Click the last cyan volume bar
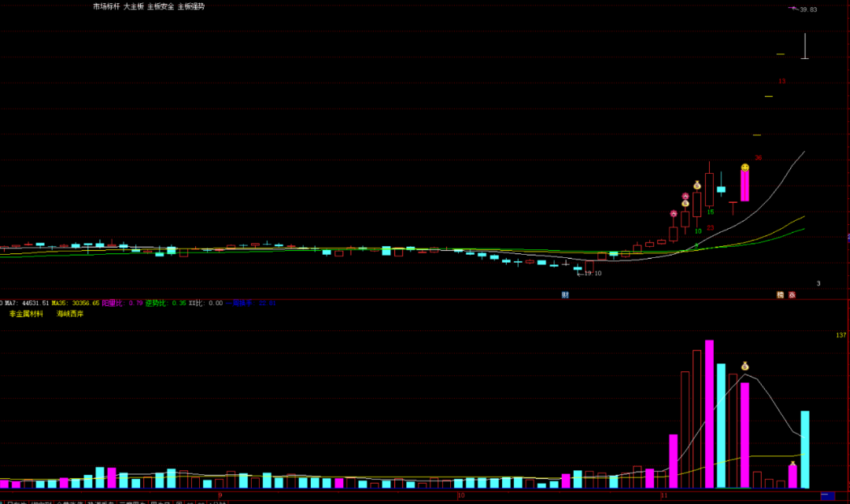 point(805,450)
